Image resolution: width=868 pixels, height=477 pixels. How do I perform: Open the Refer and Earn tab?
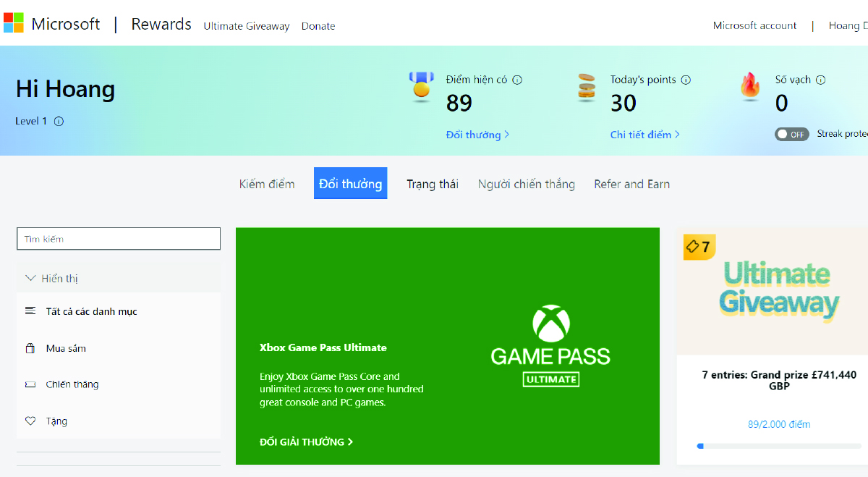tap(631, 184)
